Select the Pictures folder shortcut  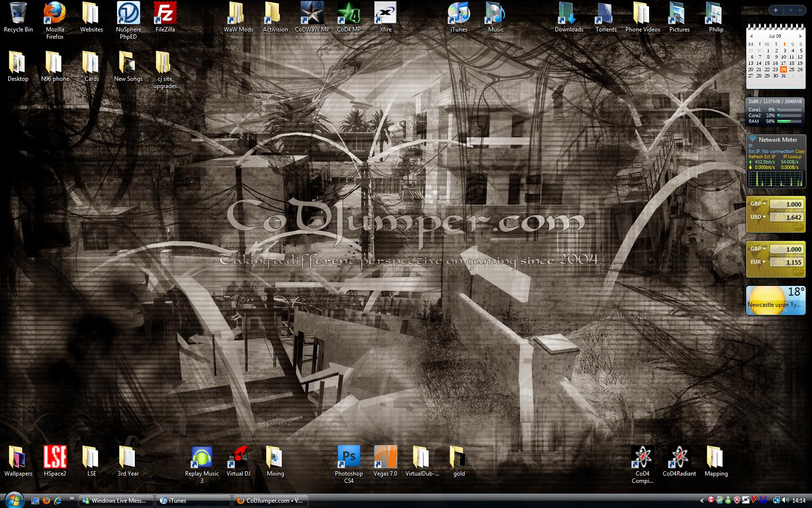pos(679,17)
